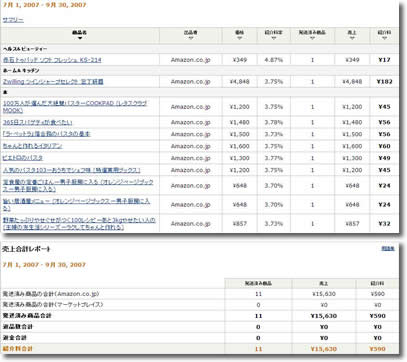Open the 人気のパスタ103 book link

pos(71,170)
